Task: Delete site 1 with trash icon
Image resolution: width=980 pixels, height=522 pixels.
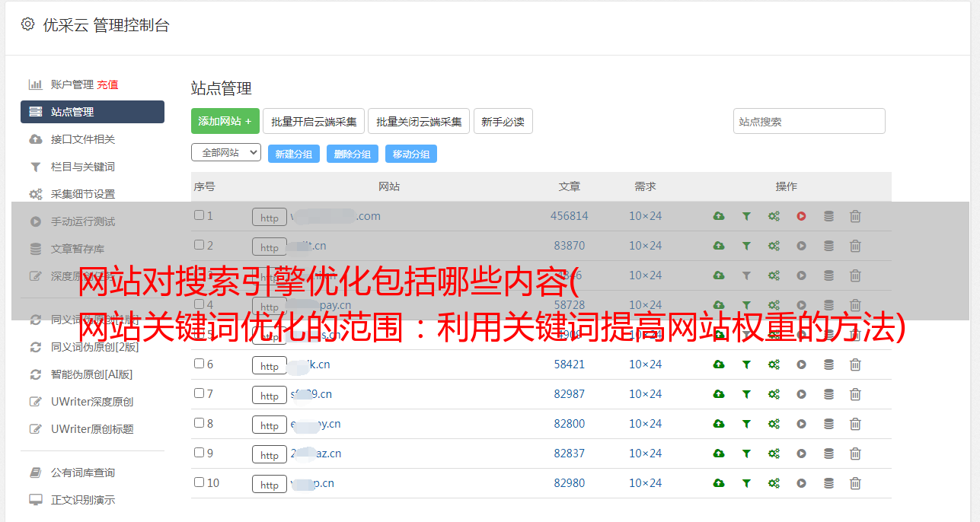Action: coord(855,216)
